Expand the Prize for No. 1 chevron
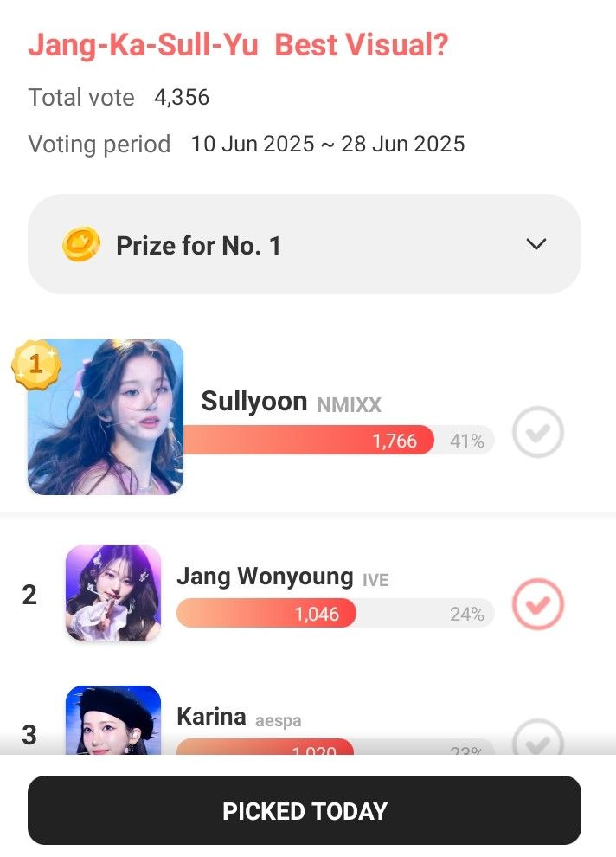The width and height of the screenshot is (616, 857). tap(536, 244)
